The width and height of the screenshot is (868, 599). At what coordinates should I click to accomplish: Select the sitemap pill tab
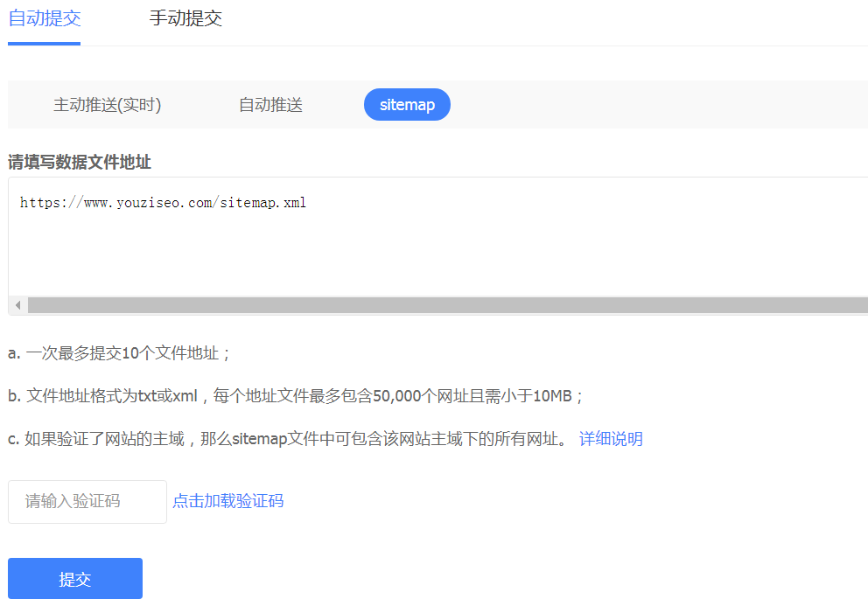click(x=407, y=105)
